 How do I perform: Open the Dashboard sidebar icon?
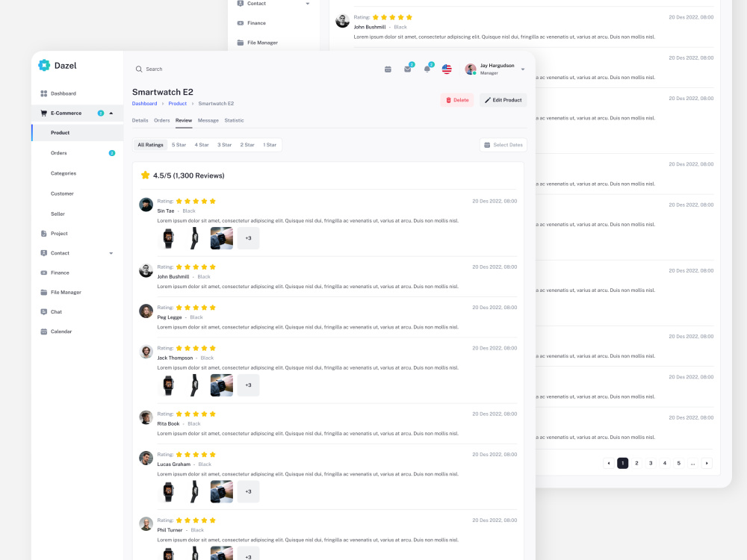44,93
